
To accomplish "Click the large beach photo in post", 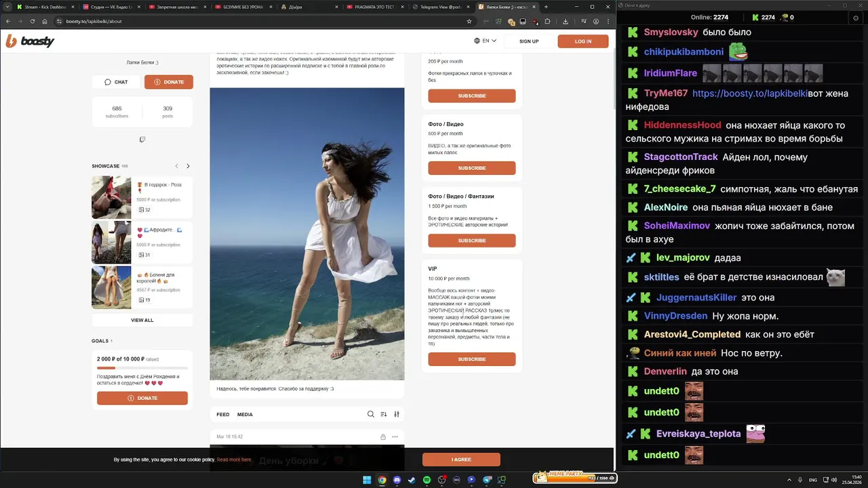I will click(x=307, y=234).
